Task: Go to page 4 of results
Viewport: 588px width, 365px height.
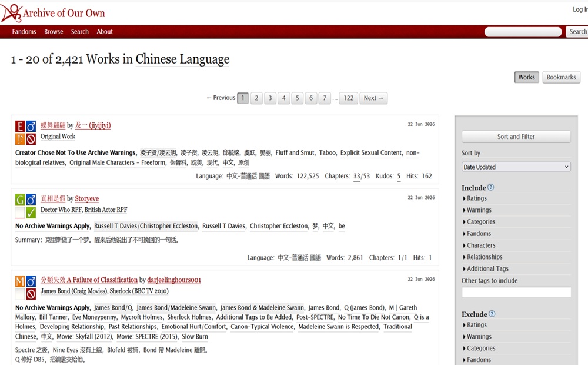Action: tap(283, 98)
